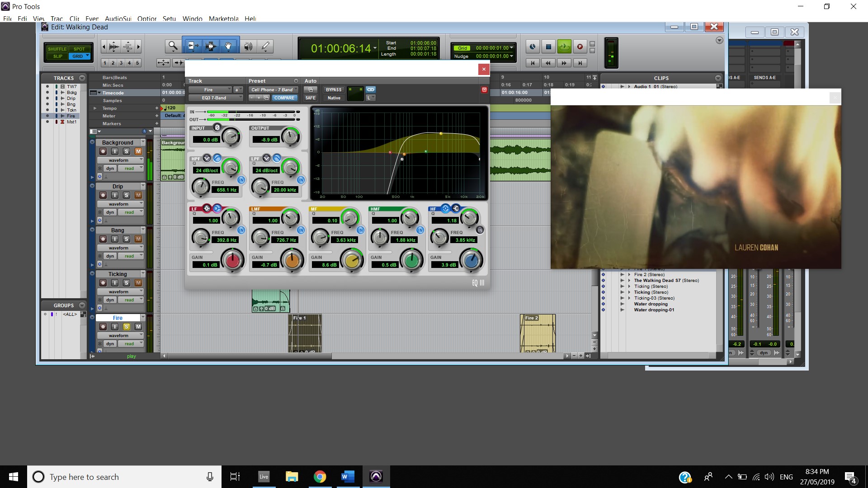Open the AudioSuite menu
The width and height of the screenshot is (868, 488).
click(x=118, y=19)
